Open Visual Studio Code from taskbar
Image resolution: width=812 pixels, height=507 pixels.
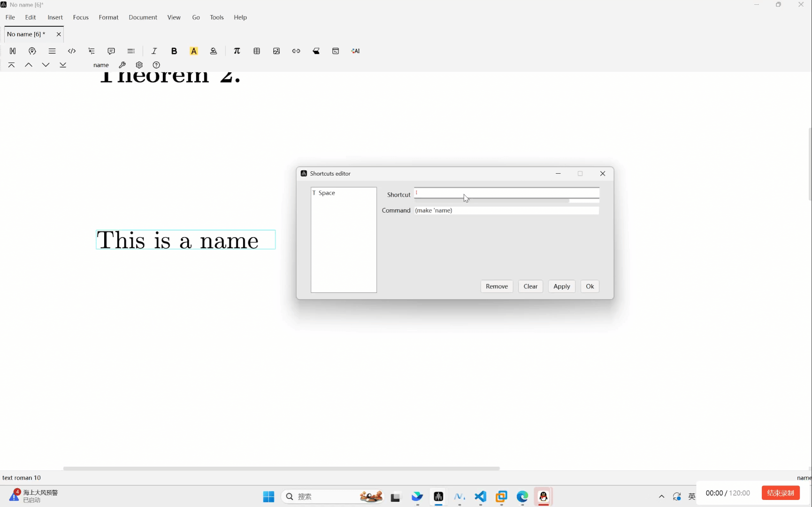(x=480, y=496)
